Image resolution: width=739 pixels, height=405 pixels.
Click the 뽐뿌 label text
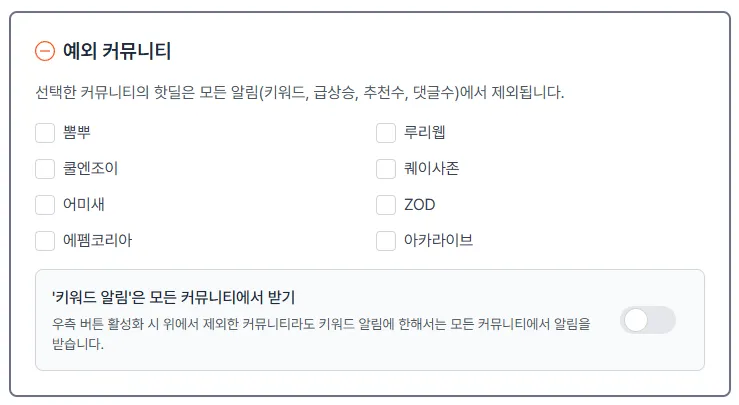pos(77,133)
